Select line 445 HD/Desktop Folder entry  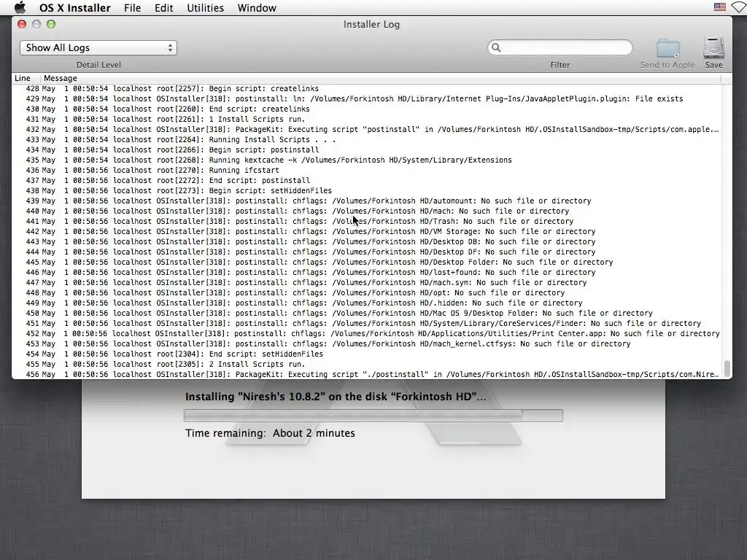[367, 262]
